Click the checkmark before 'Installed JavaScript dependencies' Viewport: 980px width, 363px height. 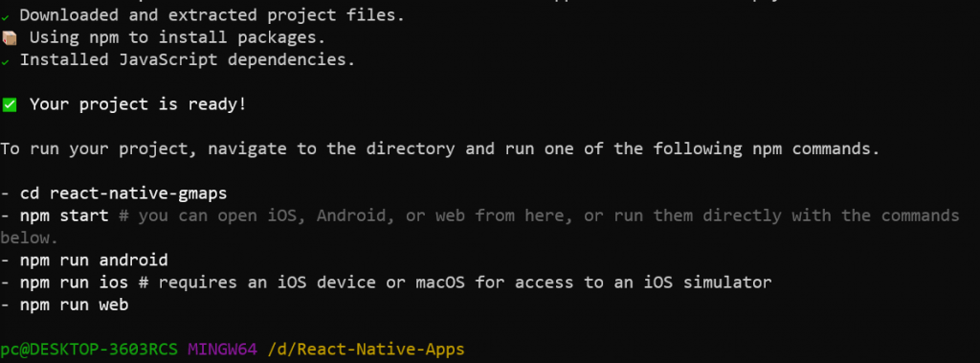point(5,62)
